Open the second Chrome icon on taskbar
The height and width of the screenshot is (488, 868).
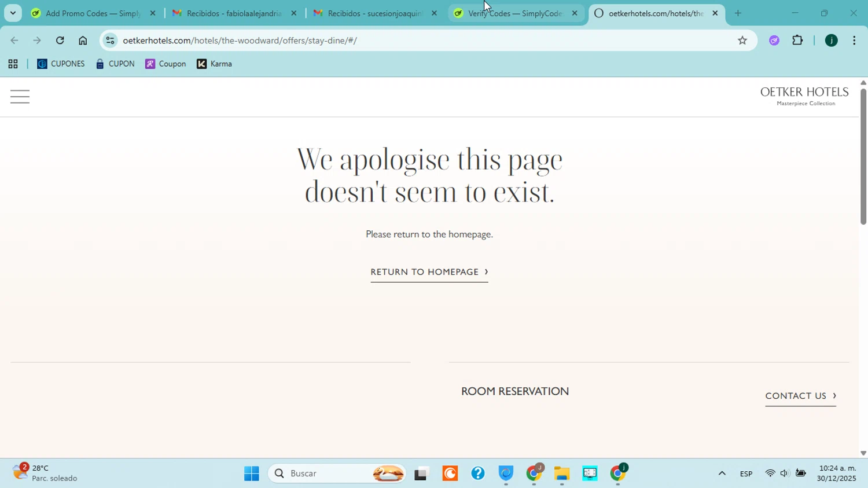[617, 474]
